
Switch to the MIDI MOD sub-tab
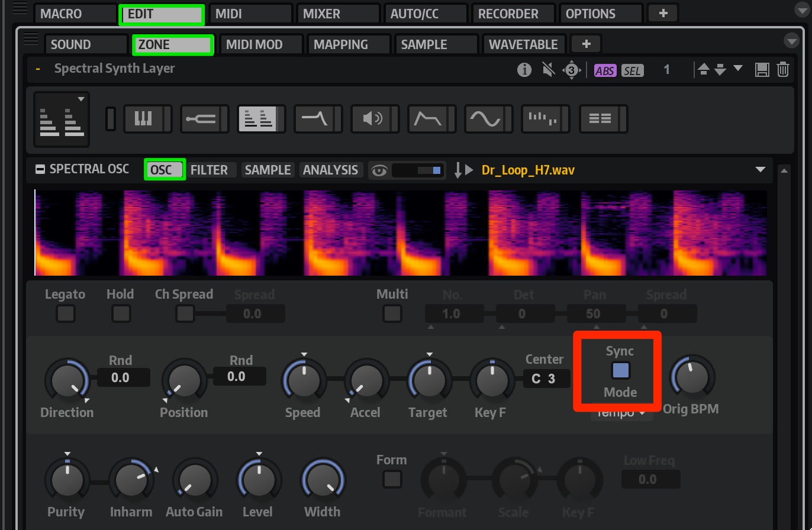[x=262, y=44]
